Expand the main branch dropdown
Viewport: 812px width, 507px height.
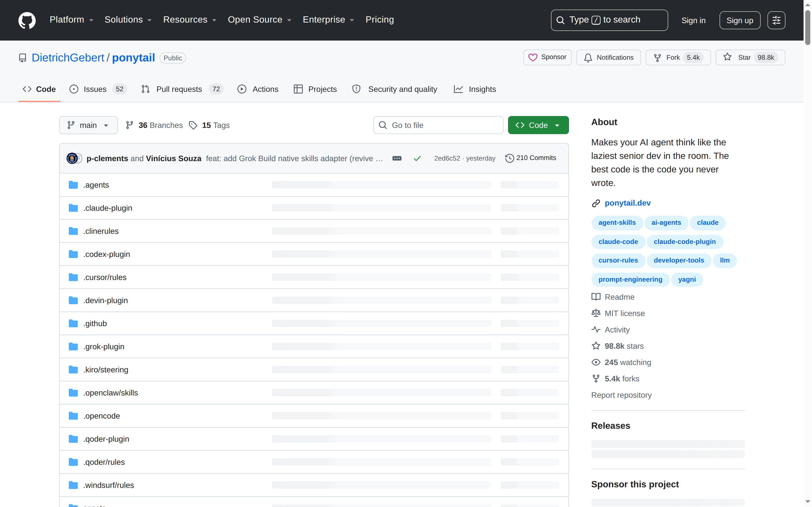88,125
